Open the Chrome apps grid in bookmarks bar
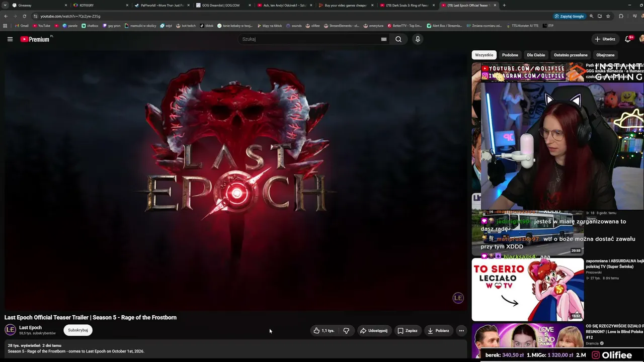 tap(5, 26)
